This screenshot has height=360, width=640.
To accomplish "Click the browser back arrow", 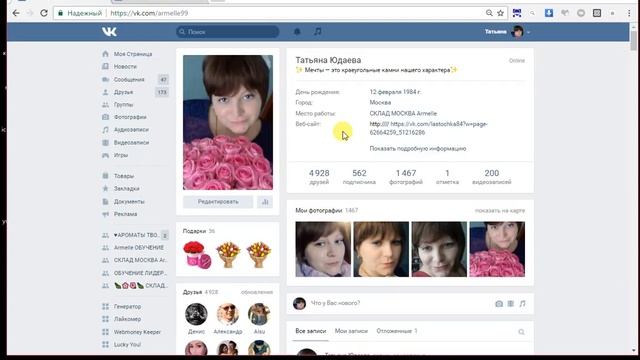I will point(16,13).
